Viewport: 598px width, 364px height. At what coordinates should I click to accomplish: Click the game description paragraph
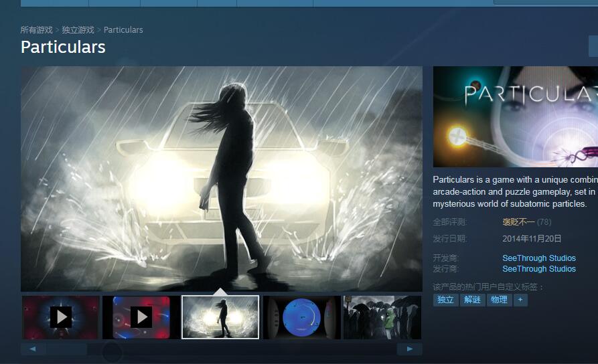coord(515,192)
